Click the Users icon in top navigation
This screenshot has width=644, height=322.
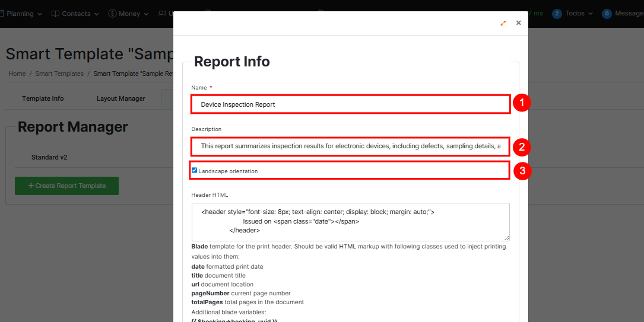pyautogui.click(x=162, y=14)
